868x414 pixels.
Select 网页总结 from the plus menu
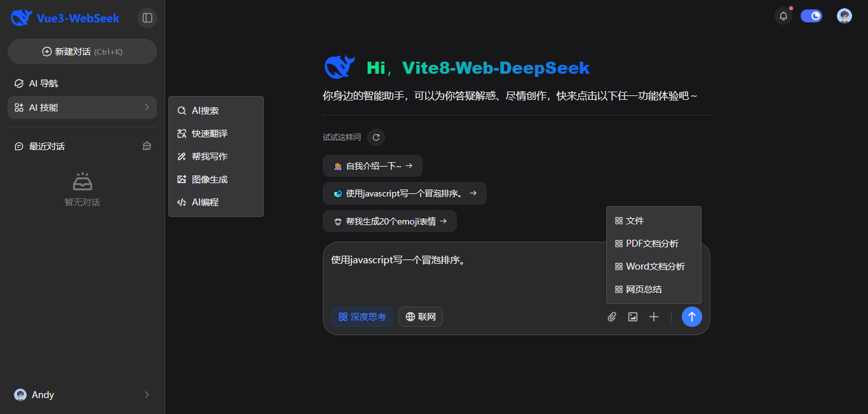coord(654,289)
